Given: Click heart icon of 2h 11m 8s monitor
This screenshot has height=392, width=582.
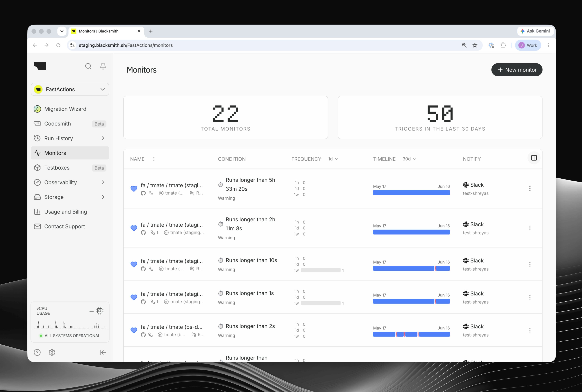Looking at the screenshot, I should click(134, 228).
